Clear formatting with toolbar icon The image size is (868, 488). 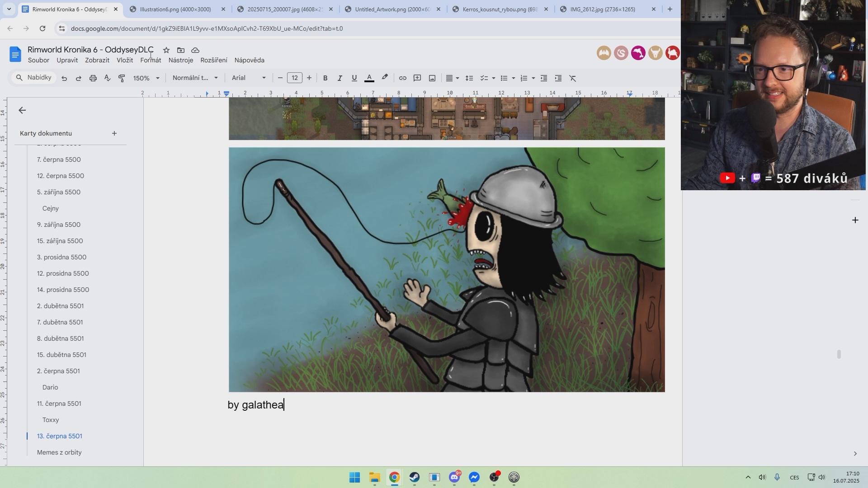click(x=573, y=78)
